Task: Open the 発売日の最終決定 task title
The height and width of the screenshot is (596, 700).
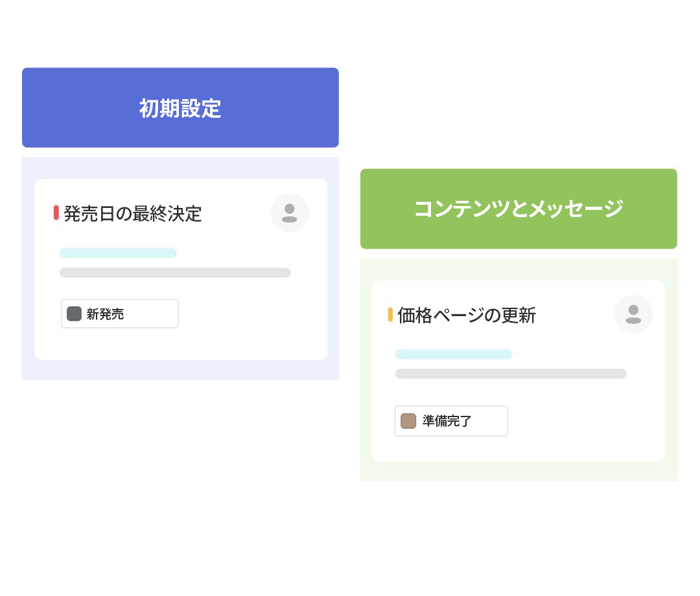Action: [x=133, y=213]
